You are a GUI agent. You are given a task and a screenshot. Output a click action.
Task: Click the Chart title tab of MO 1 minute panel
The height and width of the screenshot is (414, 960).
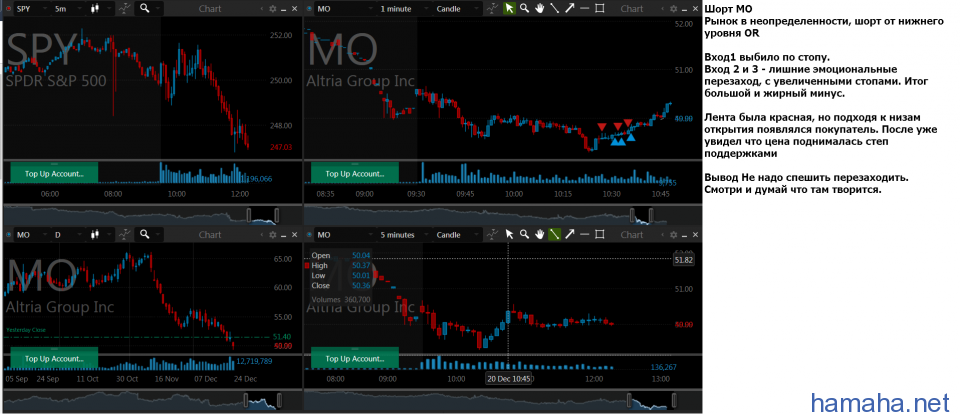click(x=632, y=9)
